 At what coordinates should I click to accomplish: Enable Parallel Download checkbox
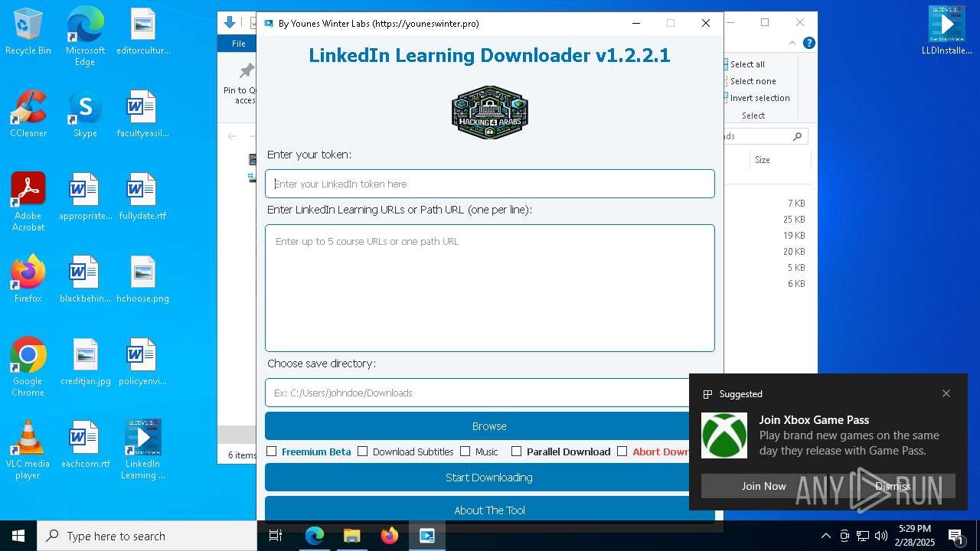pyautogui.click(x=516, y=452)
